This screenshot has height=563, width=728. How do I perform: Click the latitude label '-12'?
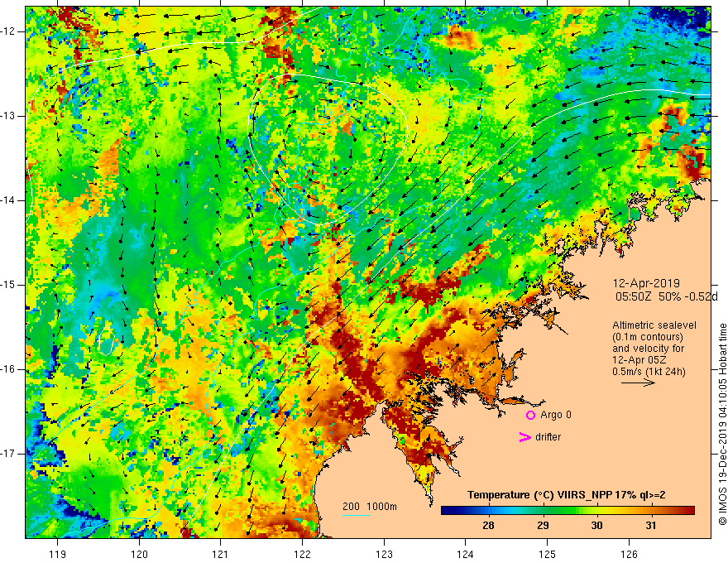pos(9,31)
